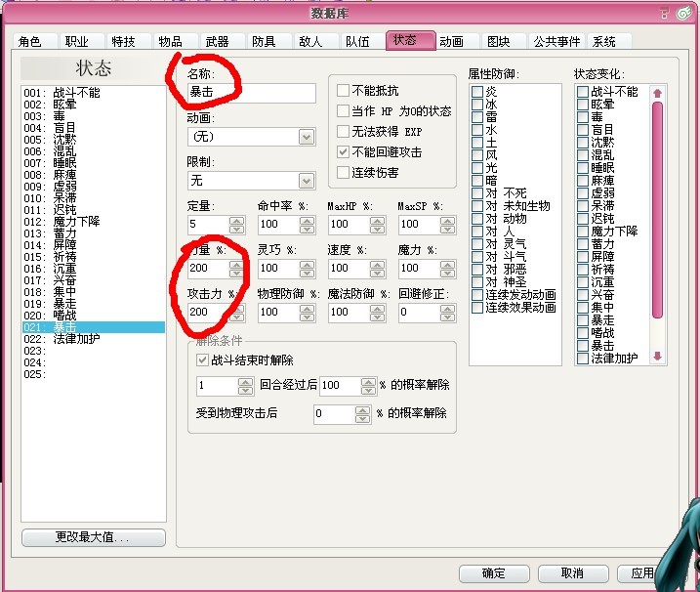Click the 魔力 % stepper arrows

click(447, 269)
